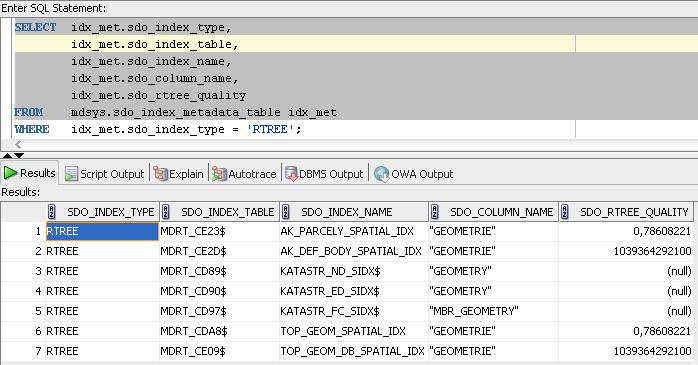Click sort icon on SDO_INDEX_TYPE column
This screenshot has width=698, height=365.
52,212
